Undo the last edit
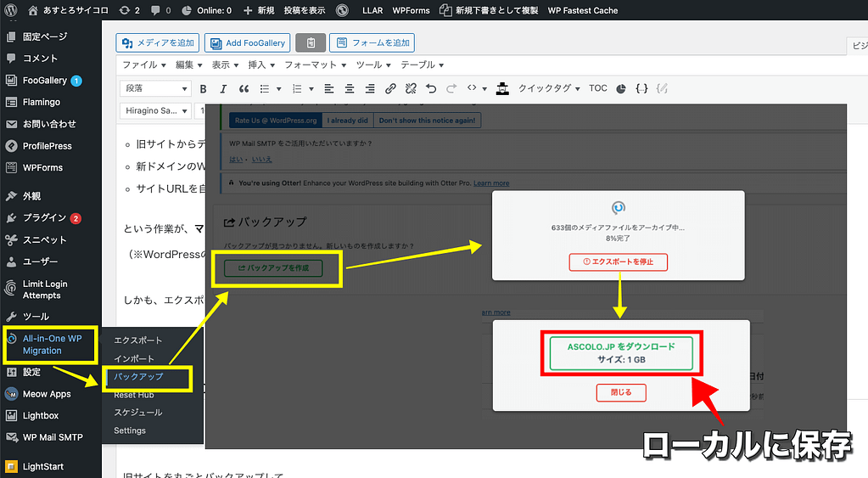Image resolution: width=868 pixels, height=478 pixels. click(x=431, y=88)
